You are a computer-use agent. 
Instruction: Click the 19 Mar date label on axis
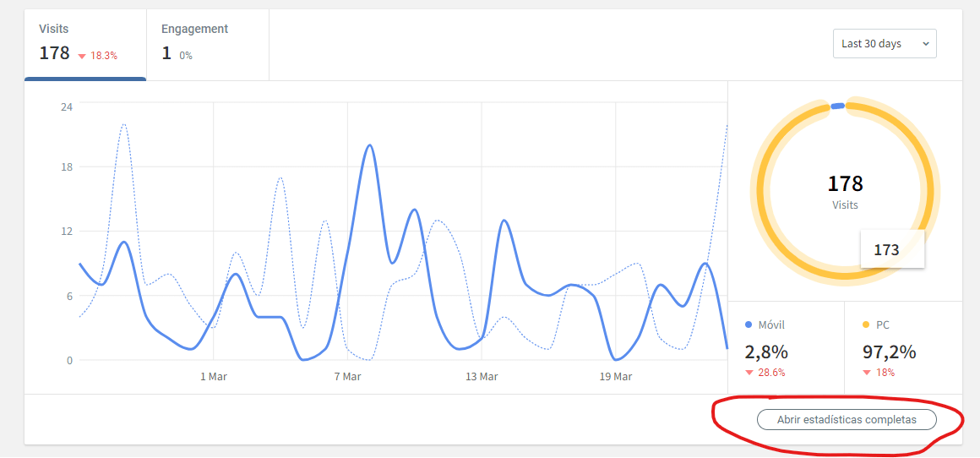point(616,377)
